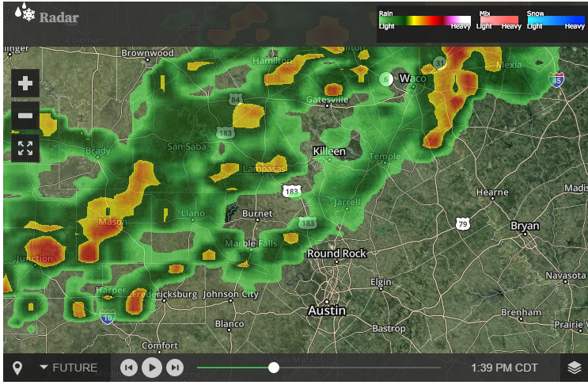The image size is (588, 385).
Task: Click the Interstate 10 highway shield
Action: tap(108, 318)
